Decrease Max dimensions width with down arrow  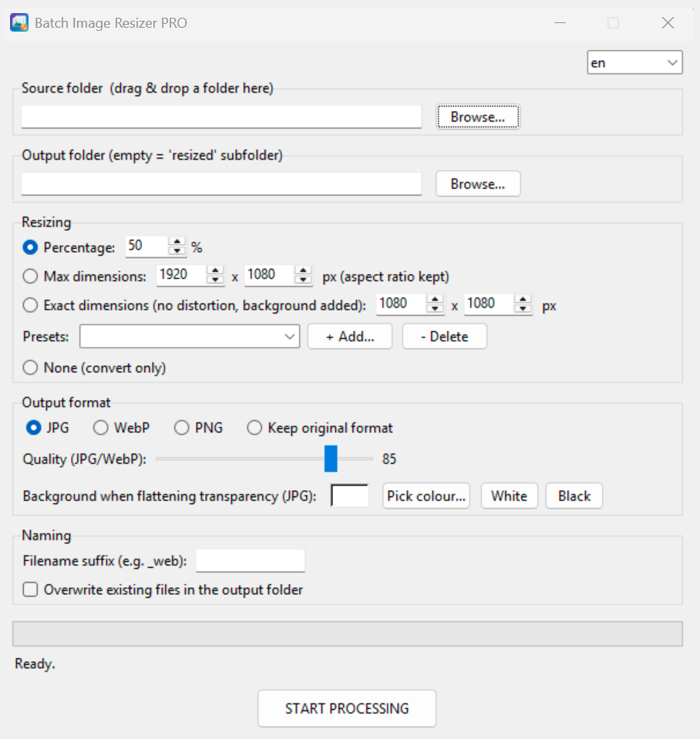tap(215, 280)
